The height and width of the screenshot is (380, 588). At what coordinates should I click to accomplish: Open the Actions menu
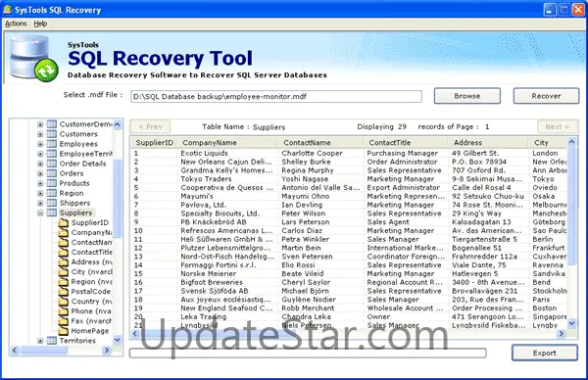(x=16, y=24)
